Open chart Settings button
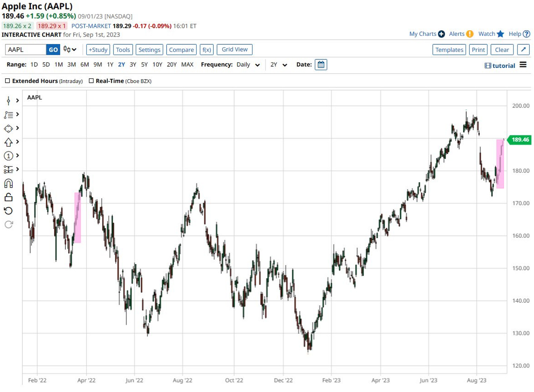Screen dimensions: 534x392 [149, 49]
